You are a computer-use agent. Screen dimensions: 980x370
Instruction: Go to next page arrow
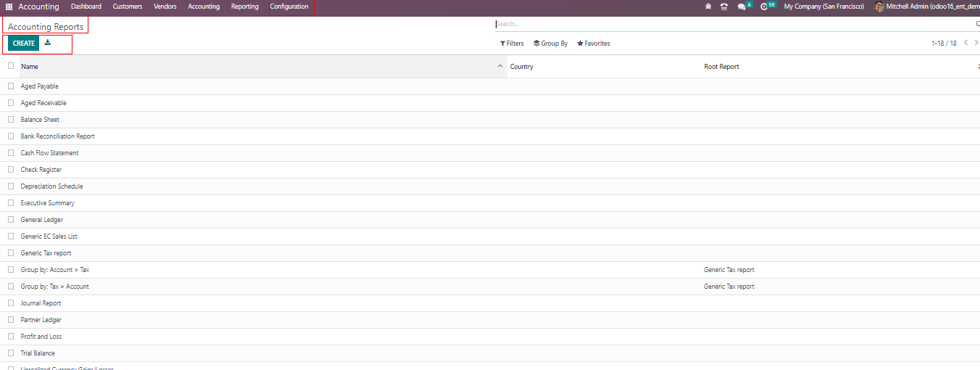click(x=976, y=43)
